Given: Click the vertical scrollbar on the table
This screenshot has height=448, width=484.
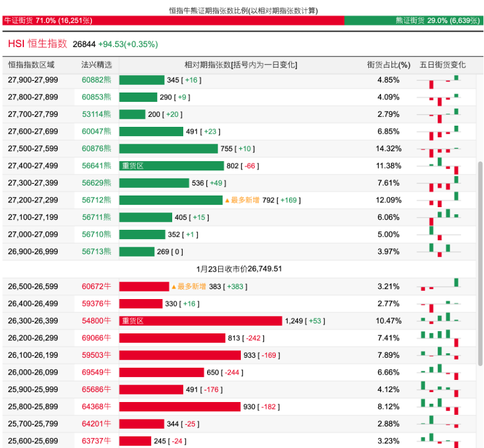Looking at the screenshot, I should (480, 262).
